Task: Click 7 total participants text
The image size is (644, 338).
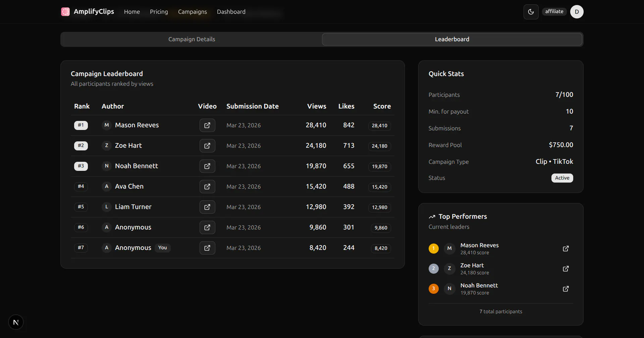Action: (501, 312)
